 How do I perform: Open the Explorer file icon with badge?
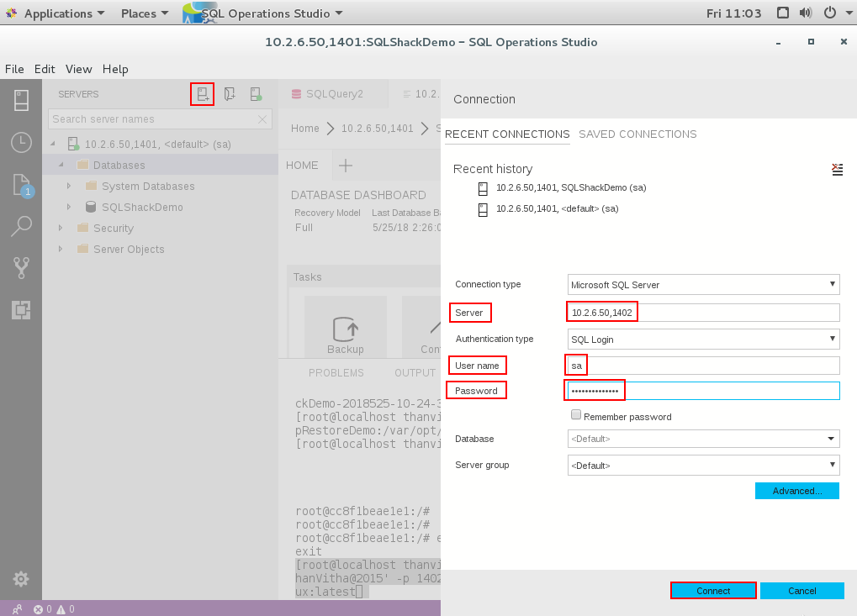22,185
